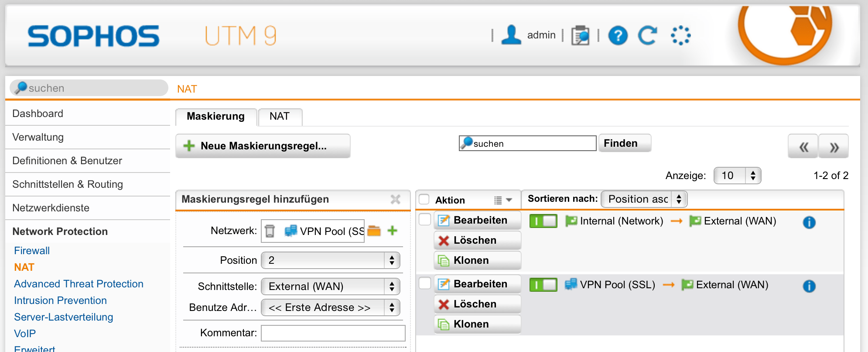
Task: Click Internal (Network) source network icon
Action: pos(571,221)
